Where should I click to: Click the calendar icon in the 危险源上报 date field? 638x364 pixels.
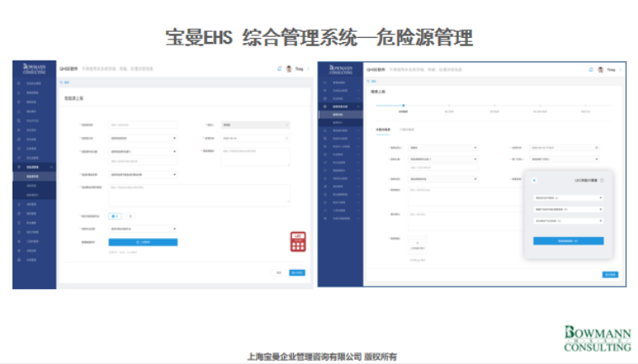(287, 138)
